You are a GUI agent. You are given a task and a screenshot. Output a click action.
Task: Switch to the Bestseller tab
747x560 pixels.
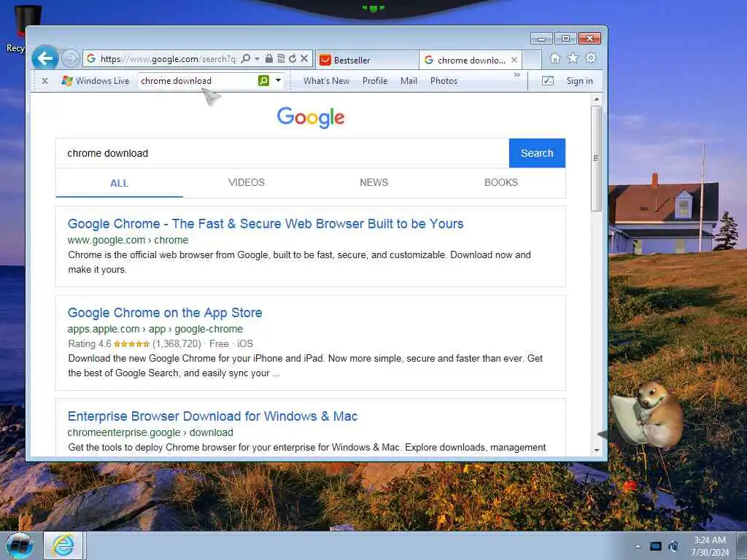367,60
